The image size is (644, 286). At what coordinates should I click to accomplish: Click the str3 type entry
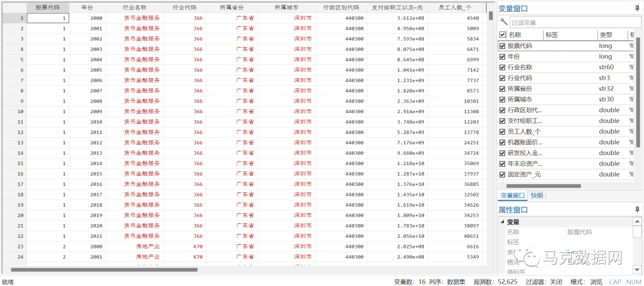click(x=605, y=78)
